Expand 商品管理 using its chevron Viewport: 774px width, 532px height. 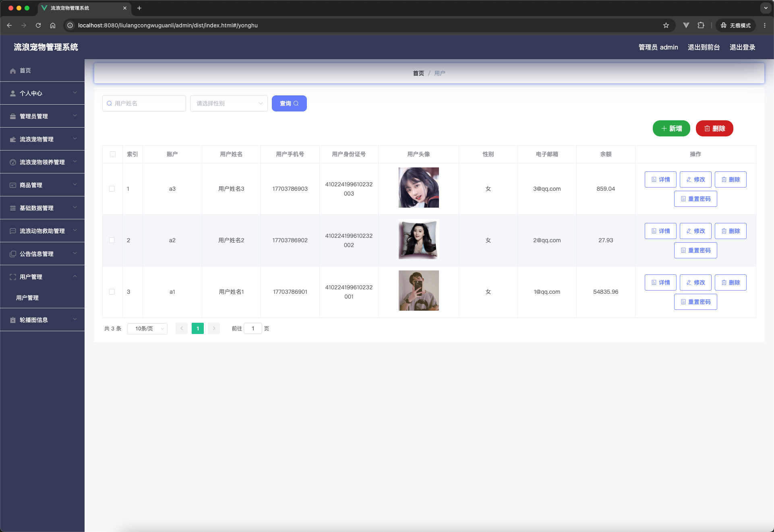pos(75,184)
